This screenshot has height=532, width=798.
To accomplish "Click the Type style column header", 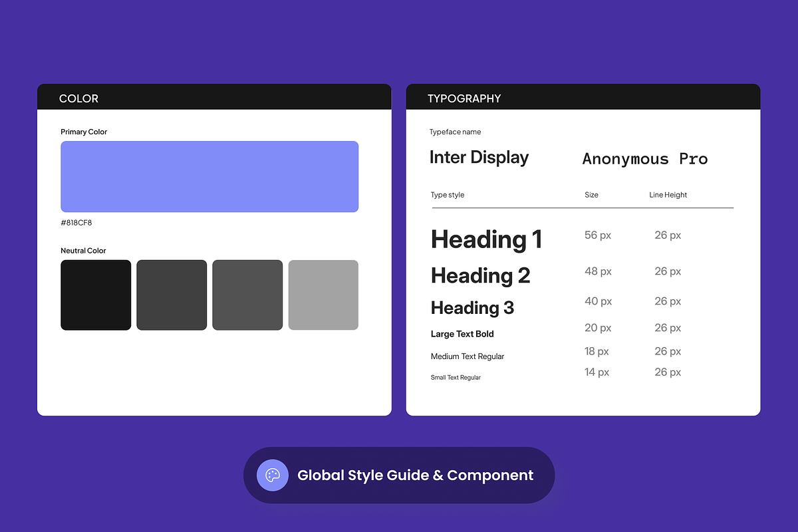I will pyautogui.click(x=448, y=195).
